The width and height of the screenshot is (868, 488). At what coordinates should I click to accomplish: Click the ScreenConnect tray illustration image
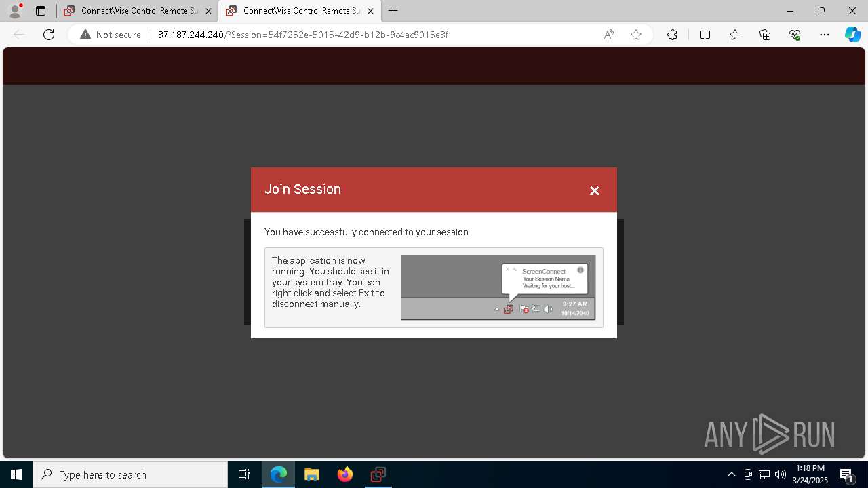tap(498, 287)
